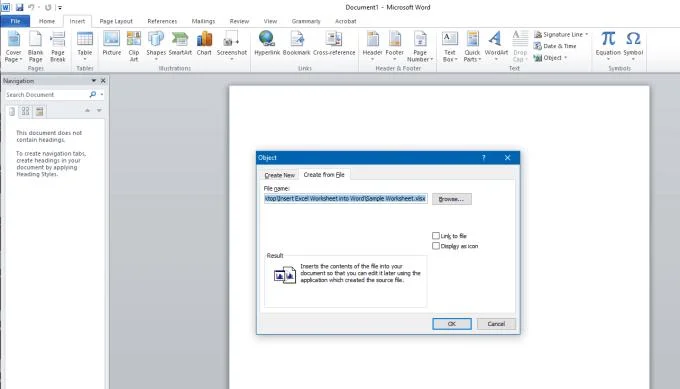
Task: Add a Blank Page
Action: tap(36, 47)
